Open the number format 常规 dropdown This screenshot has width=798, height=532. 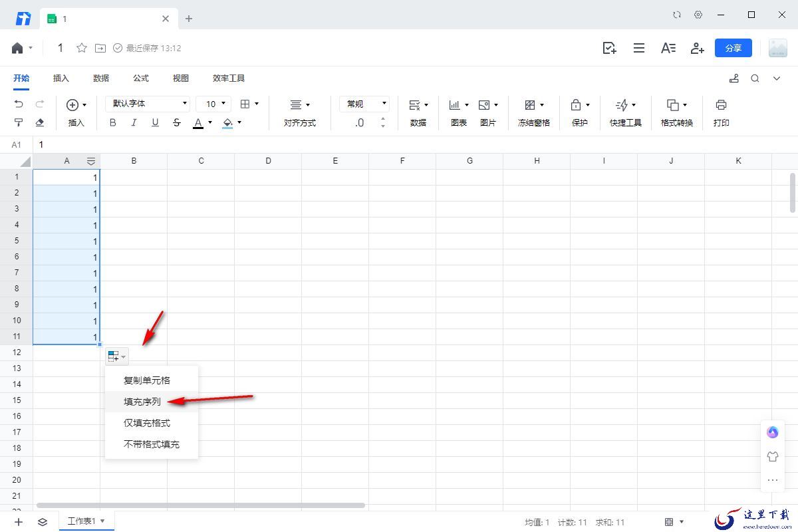point(364,104)
